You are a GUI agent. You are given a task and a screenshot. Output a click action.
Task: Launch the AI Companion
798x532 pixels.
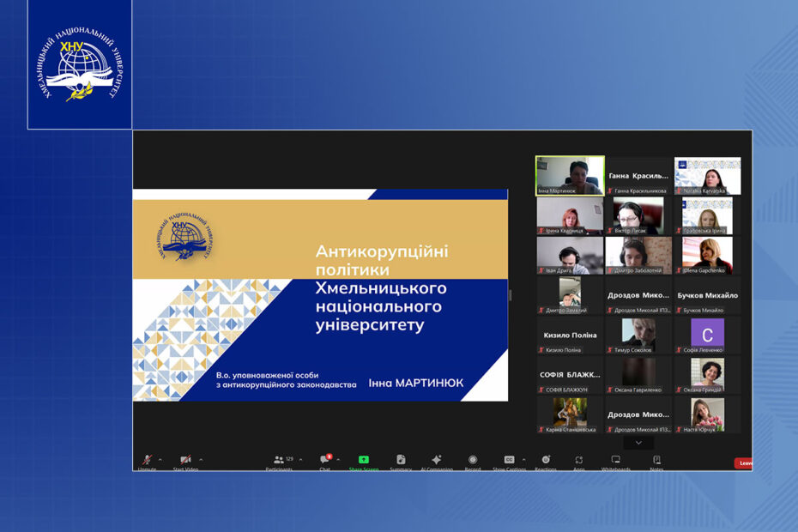[x=436, y=461]
